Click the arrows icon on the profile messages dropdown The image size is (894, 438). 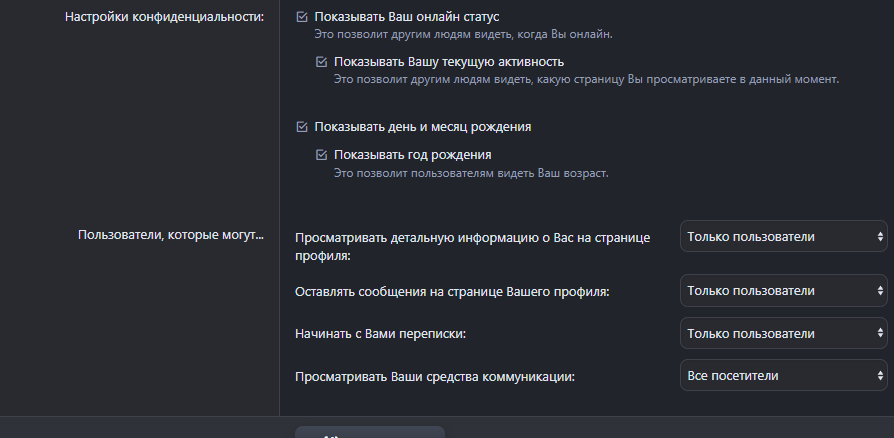point(880,291)
